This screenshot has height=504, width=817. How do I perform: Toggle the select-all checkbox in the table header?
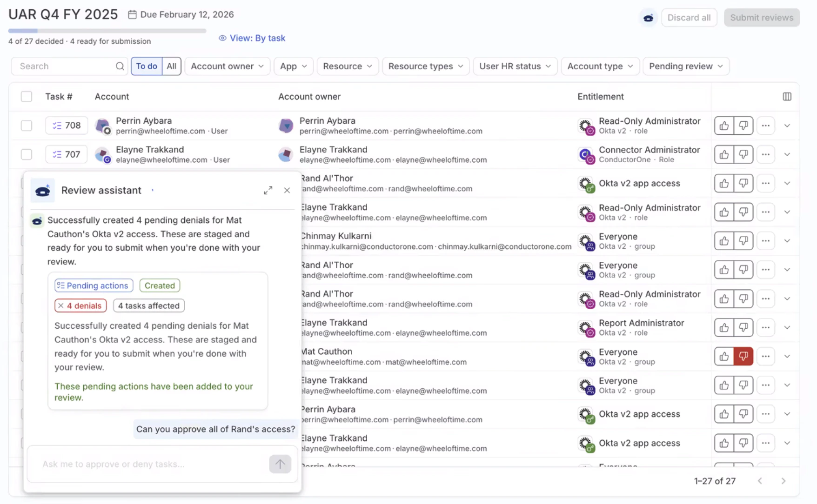click(27, 96)
